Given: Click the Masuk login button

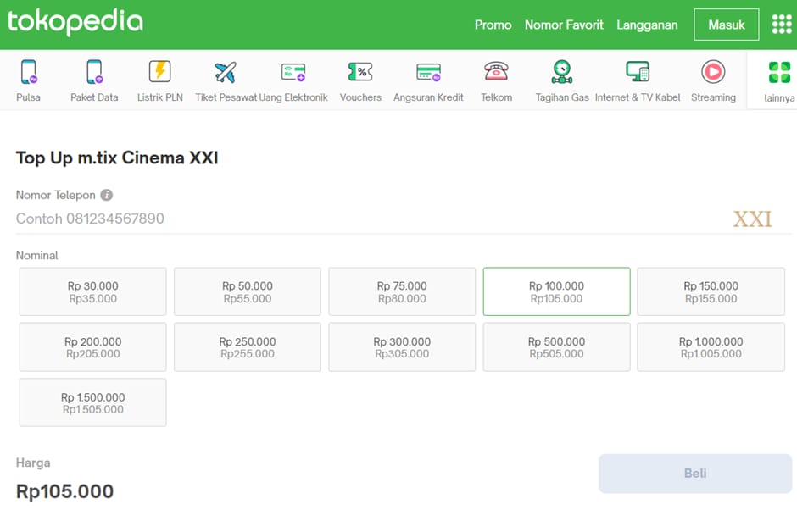Looking at the screenshot, I should [727, 25].
